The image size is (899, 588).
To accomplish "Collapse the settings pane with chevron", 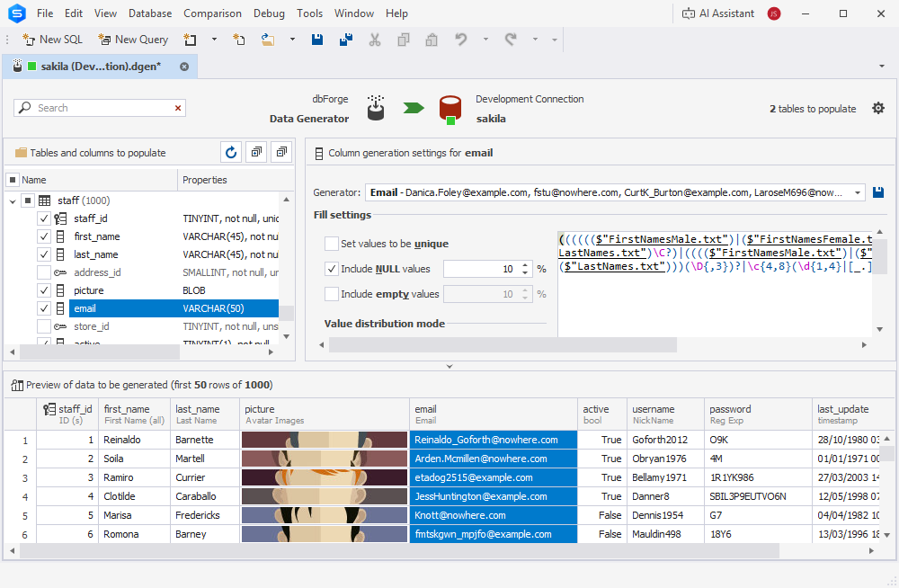I will click(449, 366).
